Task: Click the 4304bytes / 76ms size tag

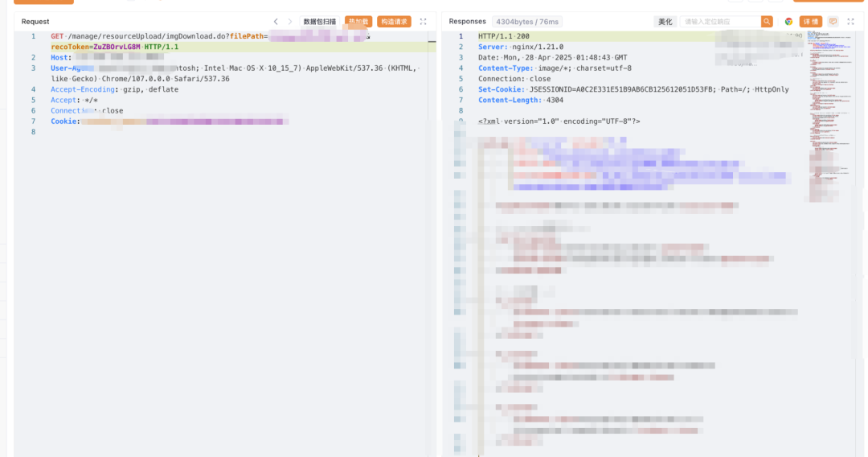Action: pyautogui.click(x=527, y=22)
